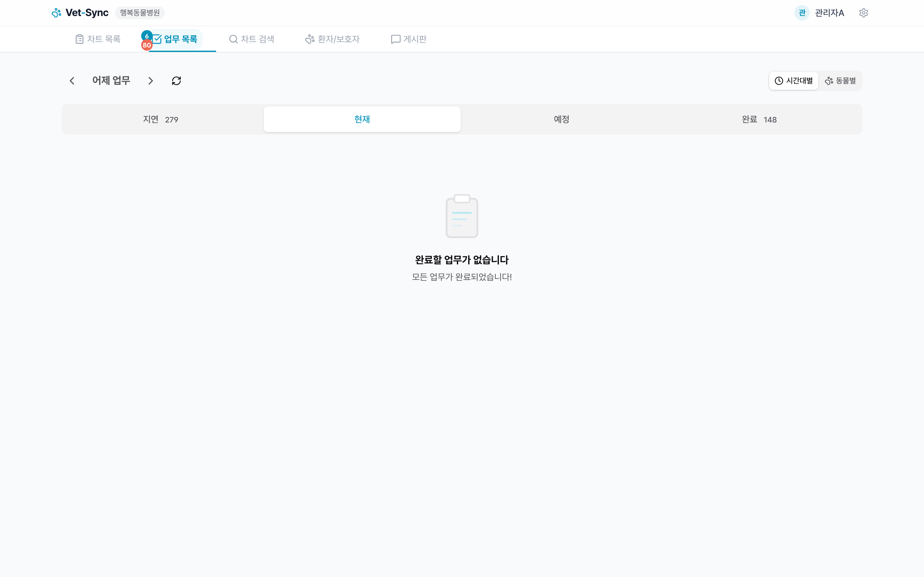This screenshot has width=924, height=577.
Task: Switch view to 시간대별 mode
Action: [x=793, y=81]
